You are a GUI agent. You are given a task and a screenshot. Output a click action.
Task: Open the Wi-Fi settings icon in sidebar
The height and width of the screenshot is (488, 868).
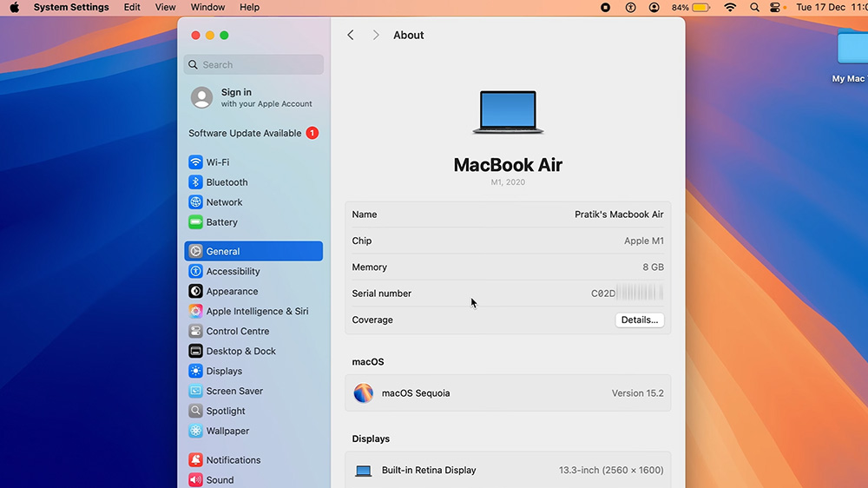click(195, 162)
